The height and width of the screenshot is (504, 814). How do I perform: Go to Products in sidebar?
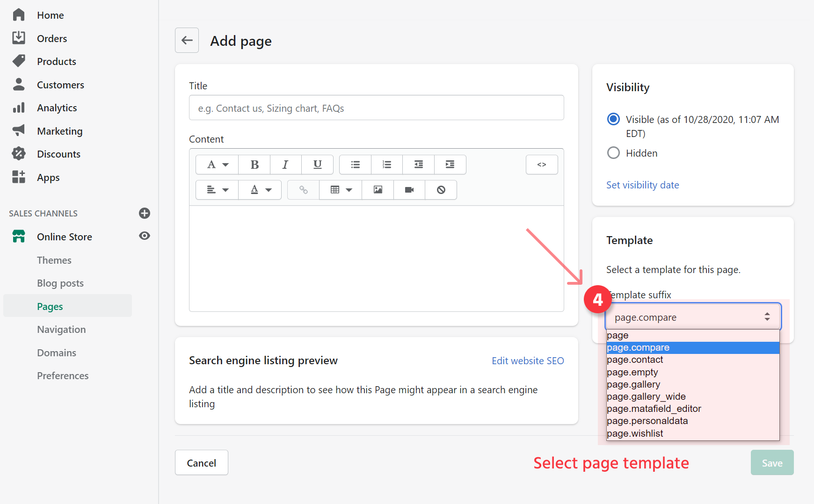click(x=56, y=62)
